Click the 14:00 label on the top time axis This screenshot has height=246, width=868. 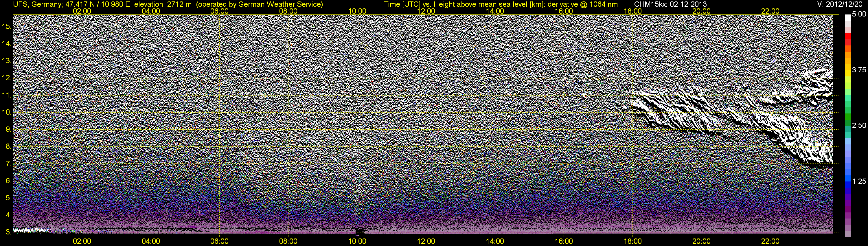pos(495,11)
